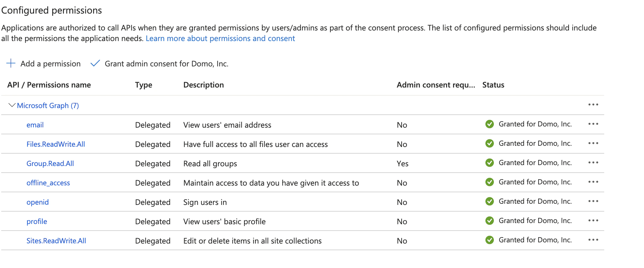
Task: Click 'Granted for Domo, Inc.' status for email
Action: click(x=535, y=124)
